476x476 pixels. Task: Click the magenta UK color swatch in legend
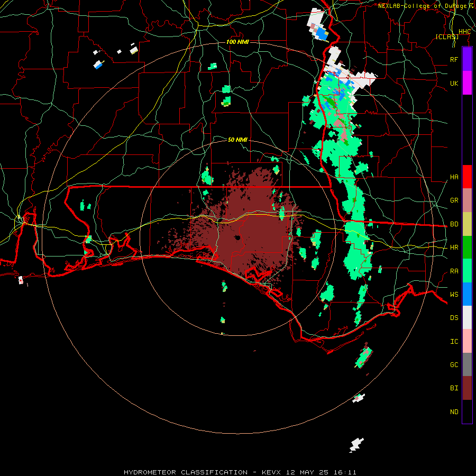tap(467, 83)
